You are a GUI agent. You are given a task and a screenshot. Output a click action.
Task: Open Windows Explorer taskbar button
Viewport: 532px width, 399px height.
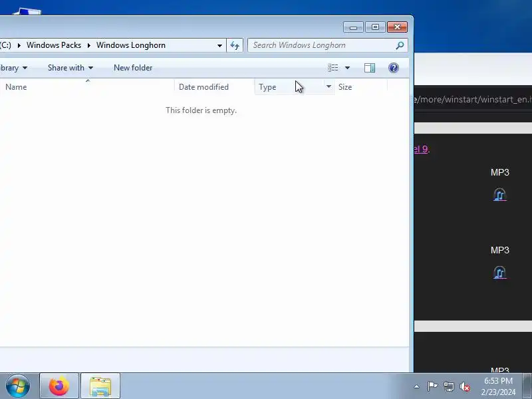click(100, 386)
